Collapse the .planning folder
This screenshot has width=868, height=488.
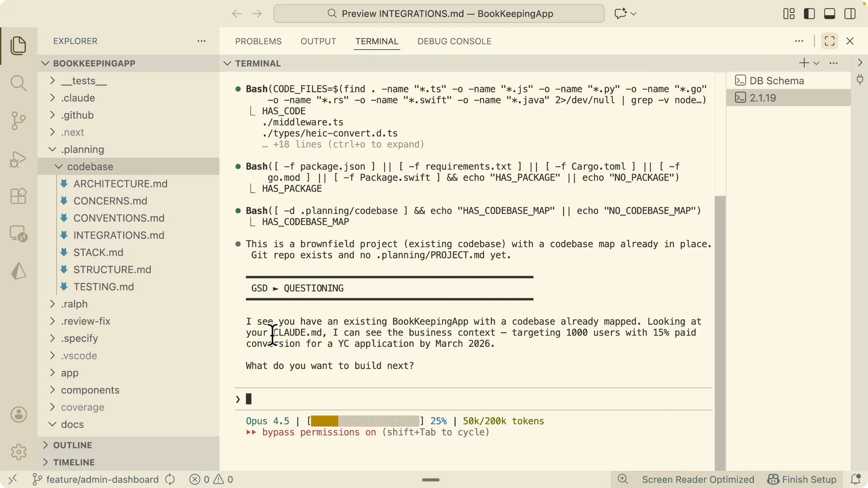pos(128,150)
